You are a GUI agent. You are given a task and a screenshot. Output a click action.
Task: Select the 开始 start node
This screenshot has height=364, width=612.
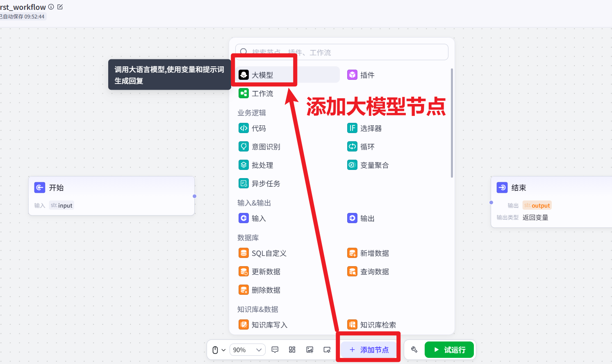point(111,196)
